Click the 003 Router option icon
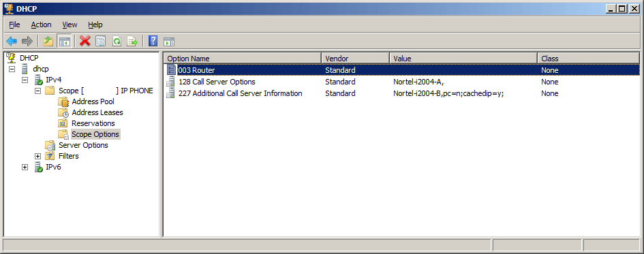This screenshot has width=644, height=254. (171, 70)
